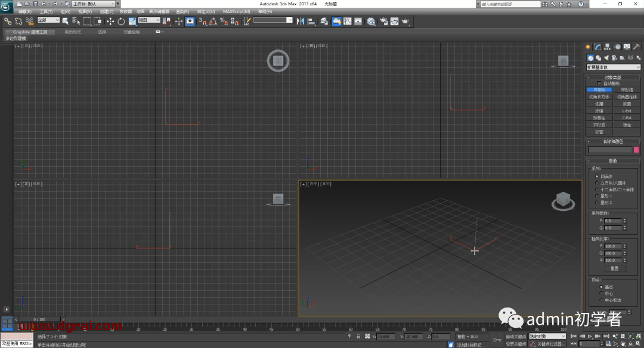Toggle Window/Crossing selection mode

(x=97, y=21)
